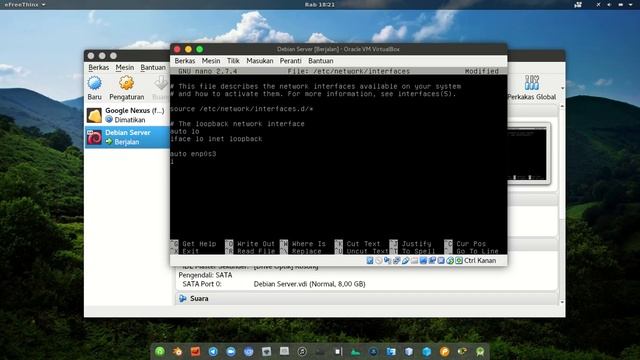Click the 'Modified' status in nano header

pyautogui.click(x=482, y=71)
